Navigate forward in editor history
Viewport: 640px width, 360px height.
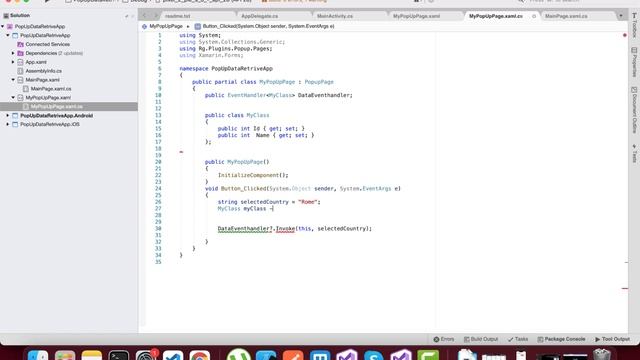pyautogui.click(x=155, y=16)
